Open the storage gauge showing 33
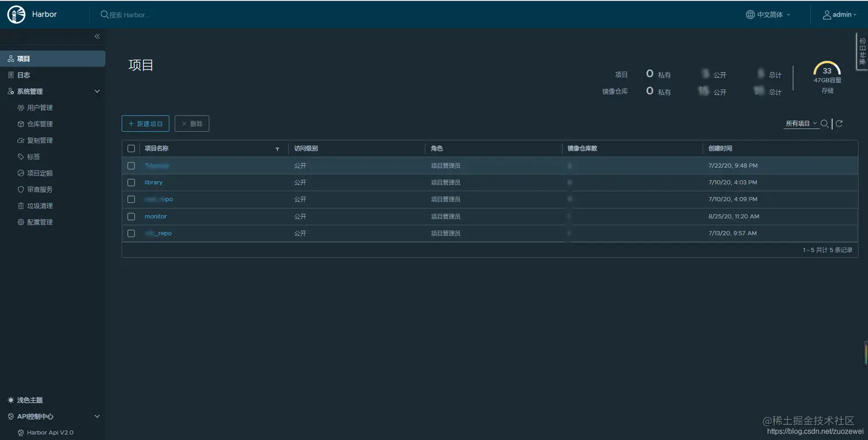This screenshot has height=440, width=868. [827, 70]
